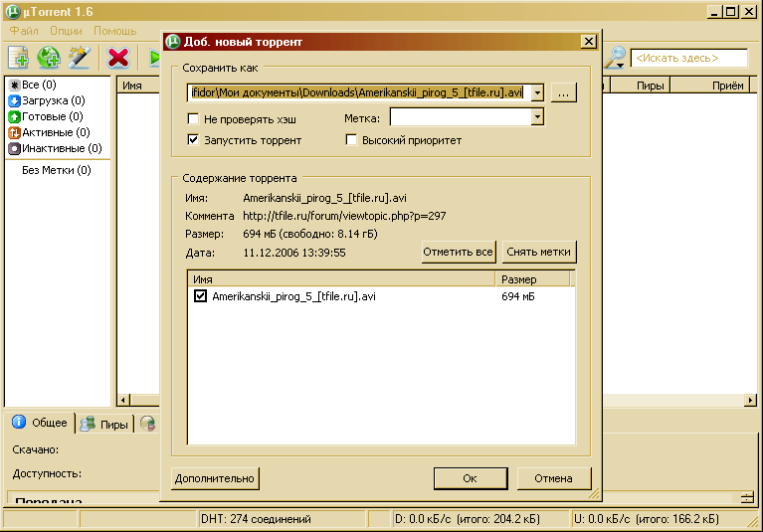Click the green Start torrent arrow icon

pos(155,58)
